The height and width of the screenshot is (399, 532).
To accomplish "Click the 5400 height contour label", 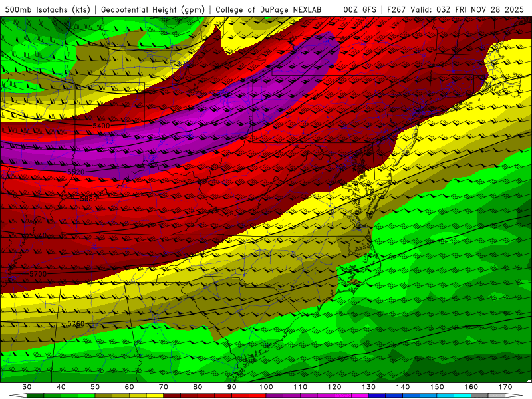I will [101, 126].
